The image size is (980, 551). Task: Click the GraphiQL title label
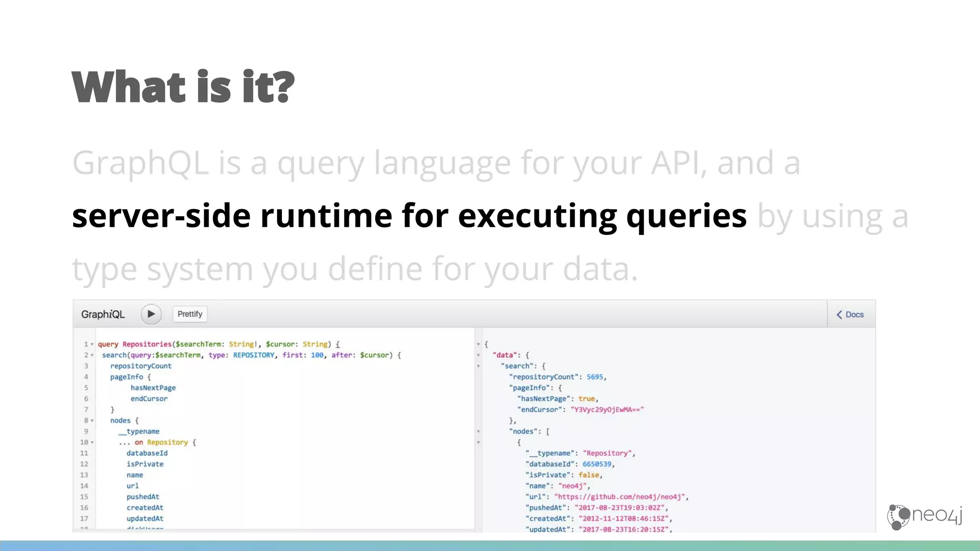pos(103,314)
